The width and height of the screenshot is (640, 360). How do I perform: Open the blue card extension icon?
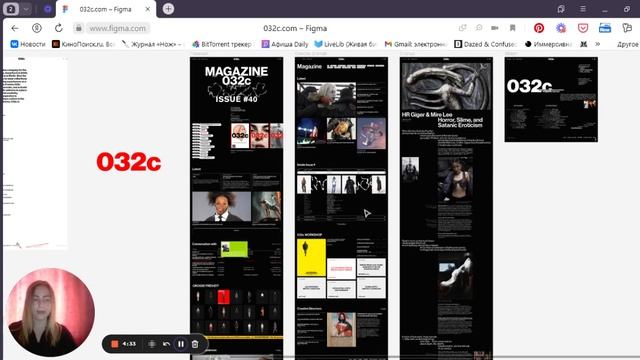click(605, 28)
